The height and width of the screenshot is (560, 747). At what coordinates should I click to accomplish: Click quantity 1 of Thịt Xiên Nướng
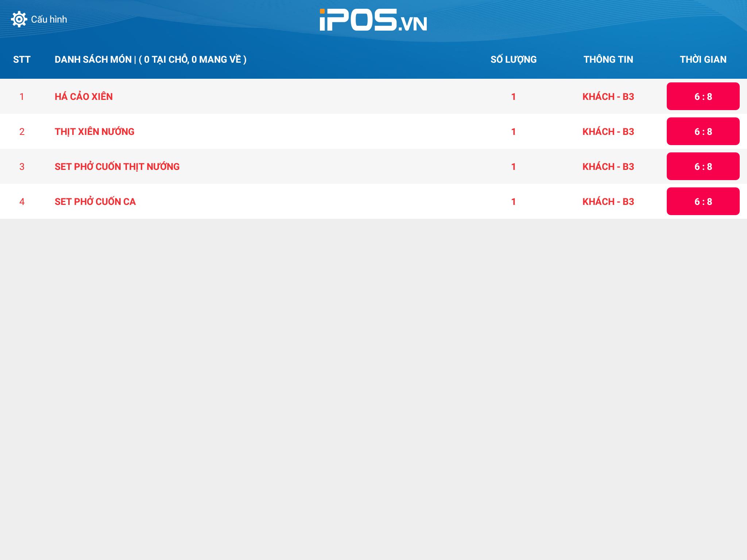[514, 132]
